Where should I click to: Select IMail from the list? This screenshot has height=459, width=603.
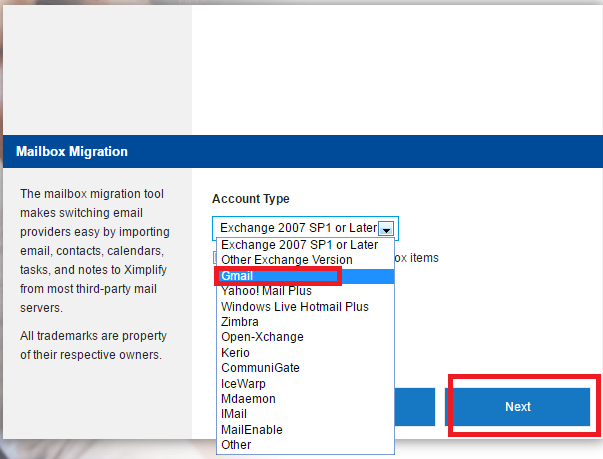pos(305,414)
